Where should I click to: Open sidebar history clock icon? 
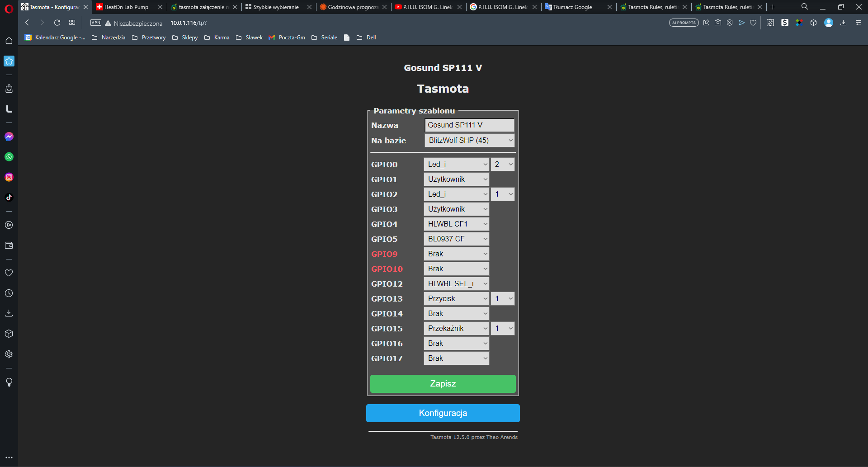pos(9,293)
